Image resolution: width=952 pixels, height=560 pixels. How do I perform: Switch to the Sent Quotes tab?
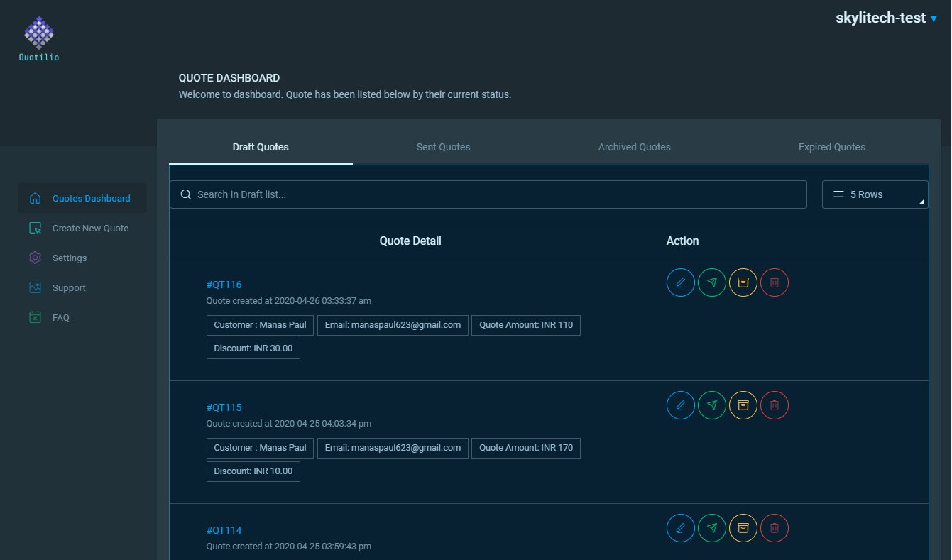(x=443, y=147)
